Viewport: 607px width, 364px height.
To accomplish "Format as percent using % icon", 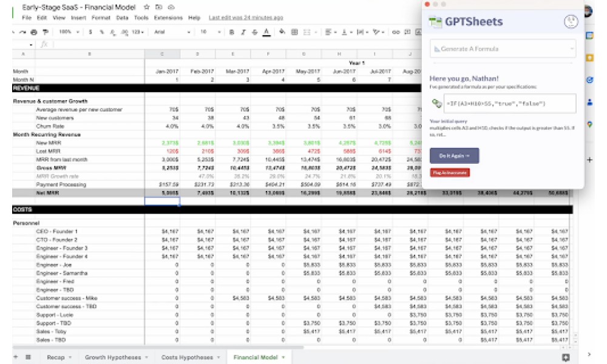I will point(102,32).
